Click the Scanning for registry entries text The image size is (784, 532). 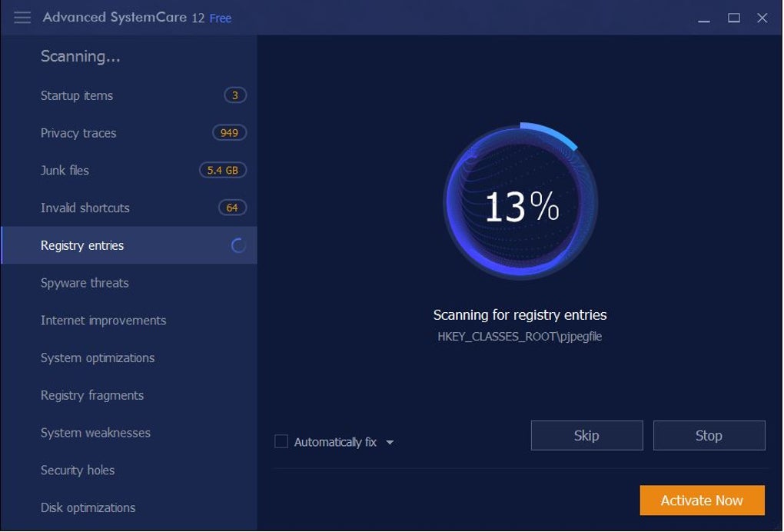pos(520,315)
